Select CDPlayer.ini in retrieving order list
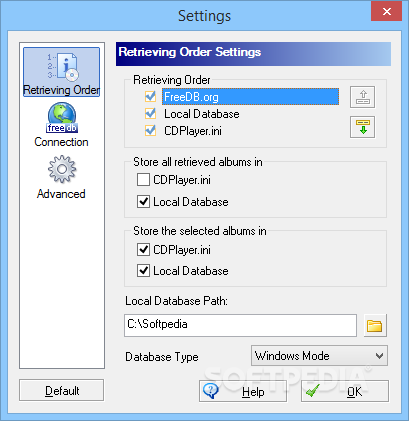The height and width of the screenshot is (421, 409). pos(193,131)
